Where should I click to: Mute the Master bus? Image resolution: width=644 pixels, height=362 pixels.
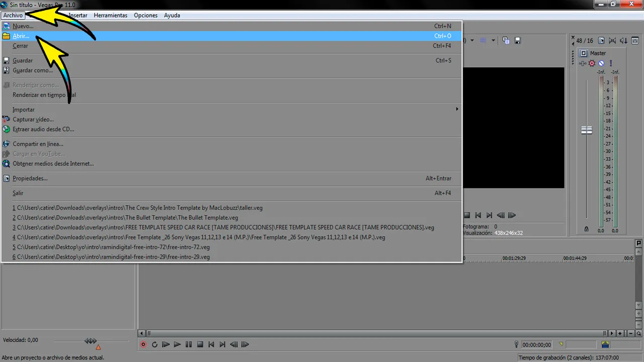pyautogui.click(x=601, y=63)
